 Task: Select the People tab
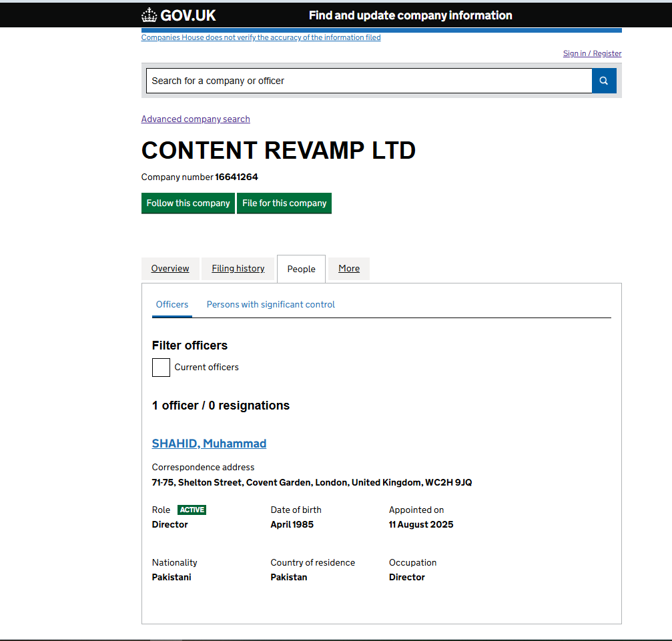[x=301, y=269]
